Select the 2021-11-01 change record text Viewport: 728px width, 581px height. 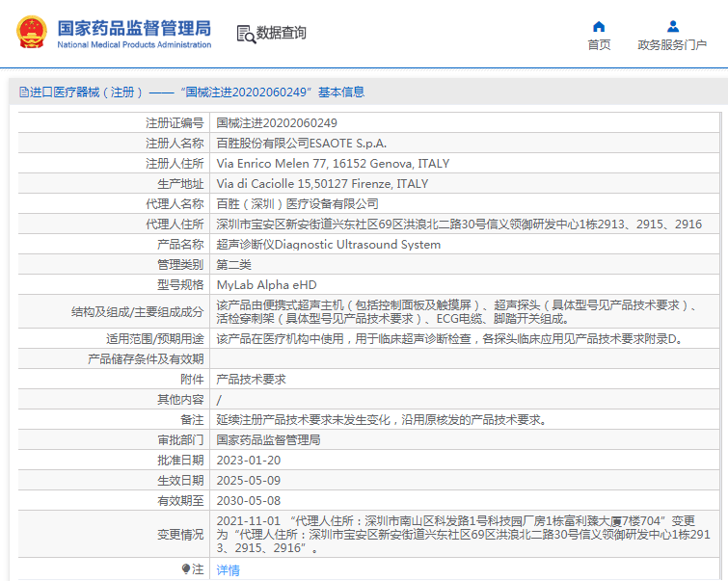point(464,534)
